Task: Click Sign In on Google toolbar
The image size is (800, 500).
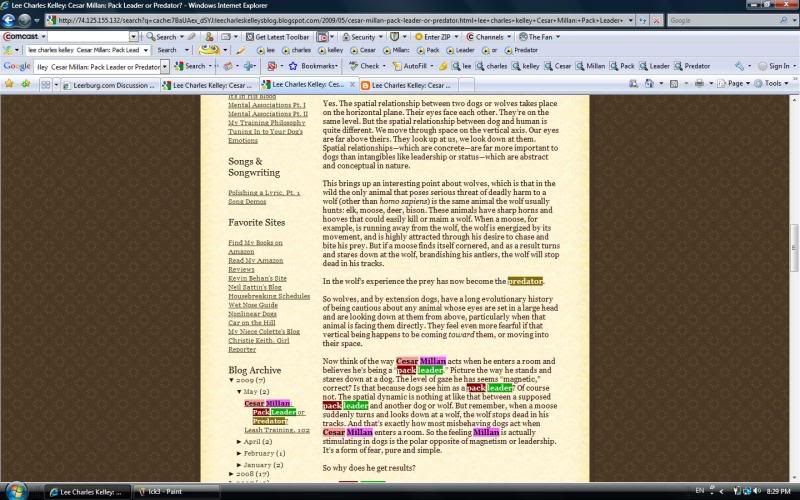Action: point(774,66)
